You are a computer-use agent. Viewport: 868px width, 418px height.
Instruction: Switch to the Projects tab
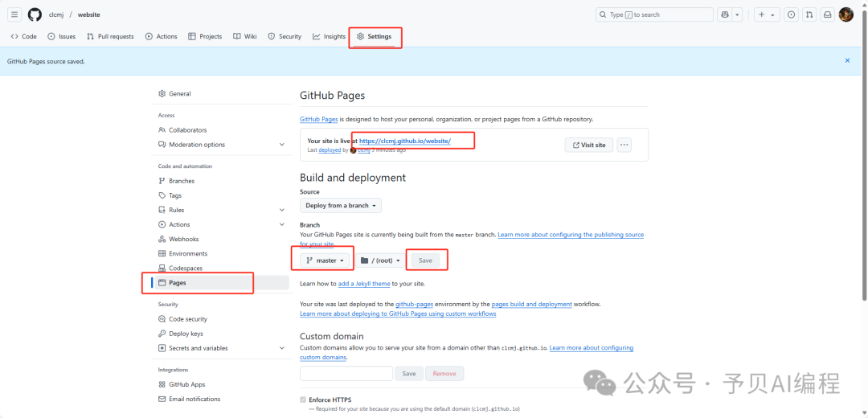coord(205,36)
